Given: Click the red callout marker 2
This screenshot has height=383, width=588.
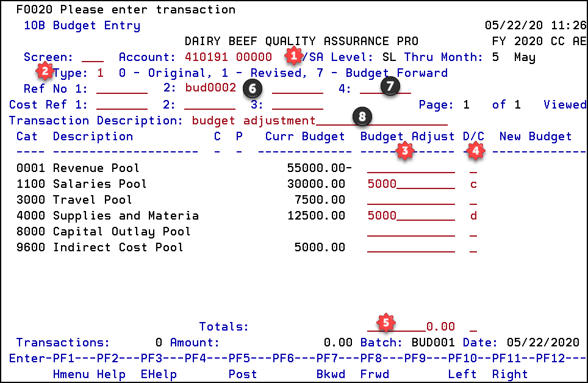Looking at the screenshot, I should [44, 71].
